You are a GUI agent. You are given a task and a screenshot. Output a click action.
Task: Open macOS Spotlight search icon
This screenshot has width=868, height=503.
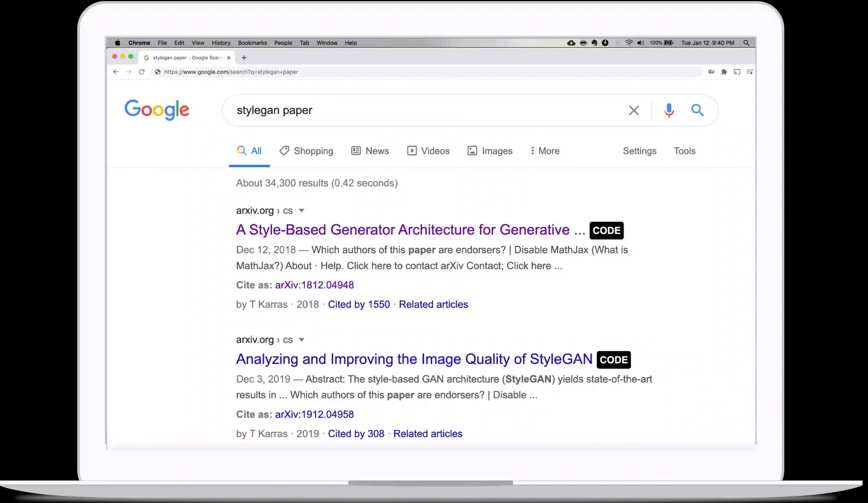tap(746, 43)
